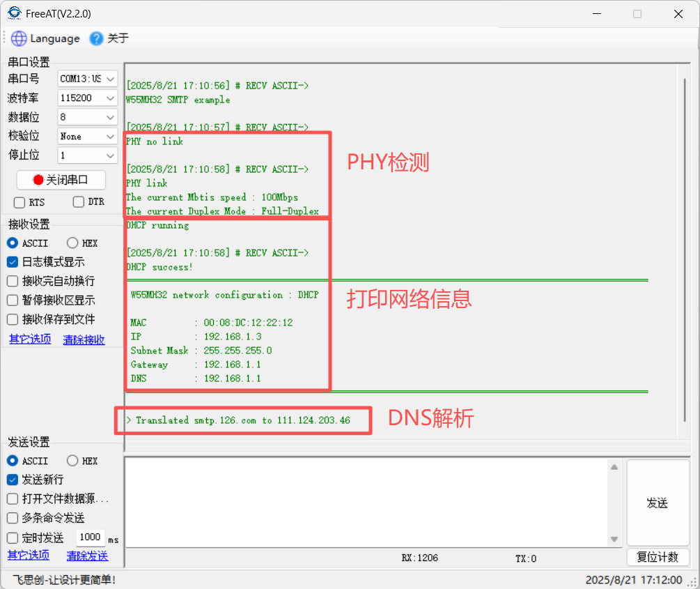Image resolution: width=700 pixels, height=589 pixels.
Task: Open the 波特率 115200 dropdown
Action: point(88,98)
